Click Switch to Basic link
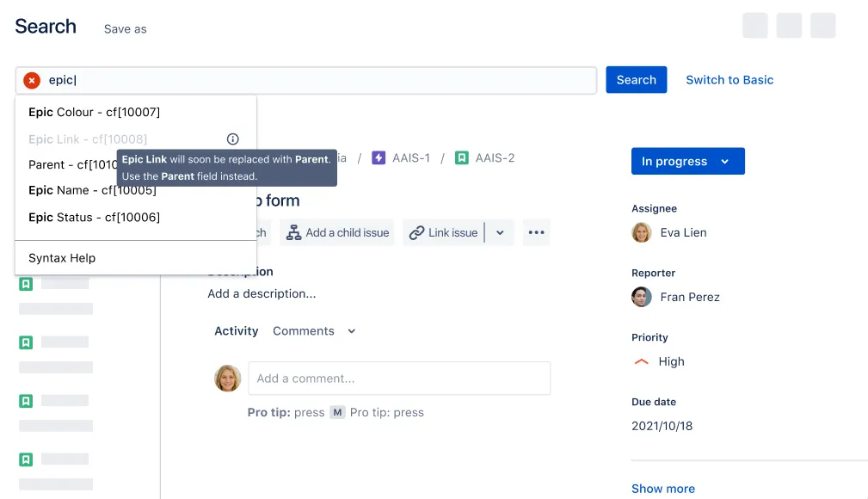The width and height of the screenshot is (868, 499). [729, 80]
